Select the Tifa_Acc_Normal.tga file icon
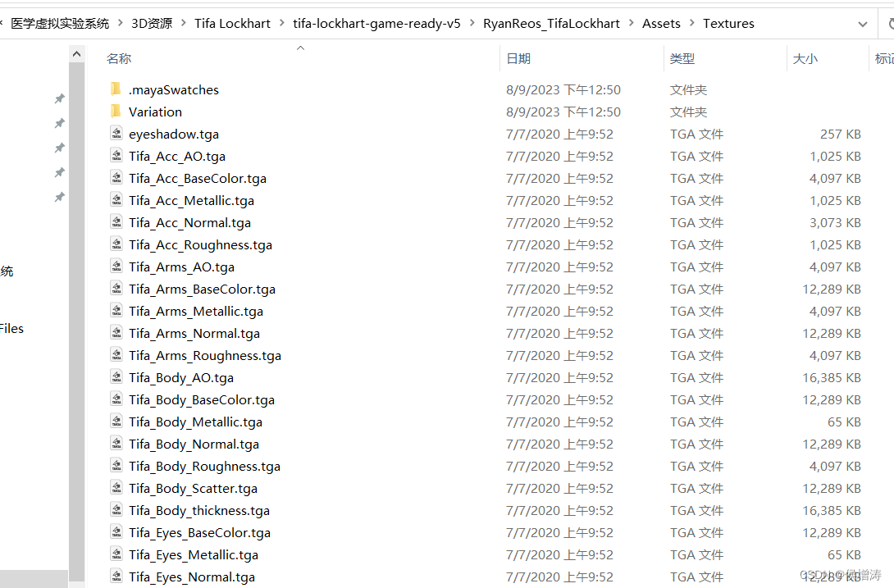 [116, 222]
